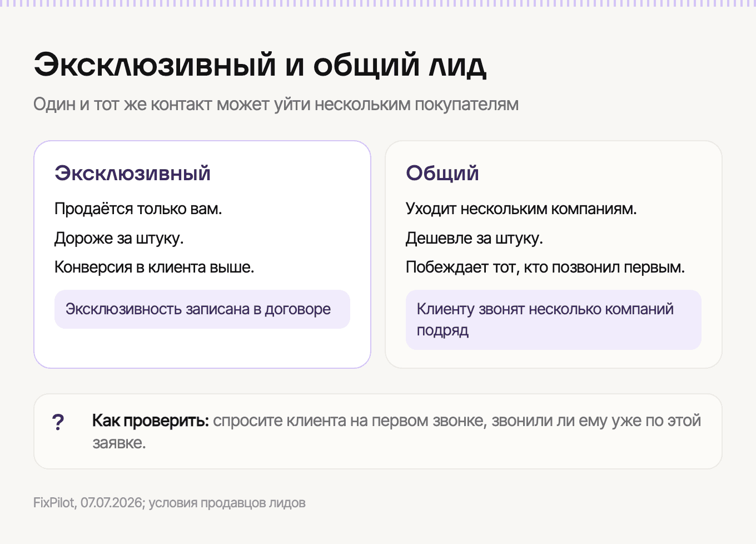Image resolution: width=756 pixels, height=544 pixels.
Task: Click the "Клиенту звонят несколько компаний подряд" badge
Action: pos(554,320)
